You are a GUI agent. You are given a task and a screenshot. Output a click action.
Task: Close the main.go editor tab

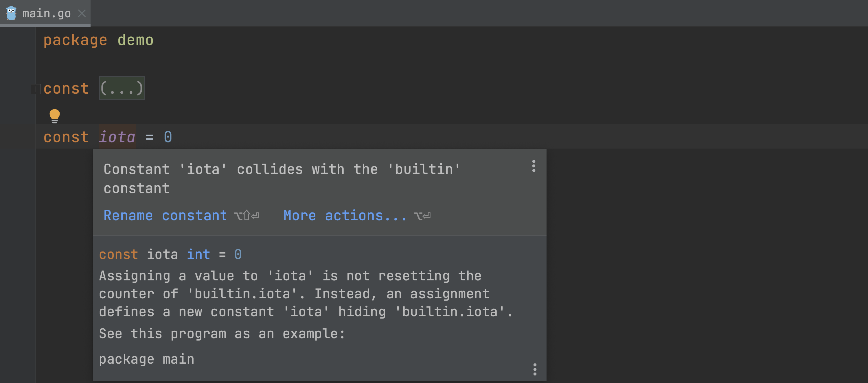(x=82, y=14)
